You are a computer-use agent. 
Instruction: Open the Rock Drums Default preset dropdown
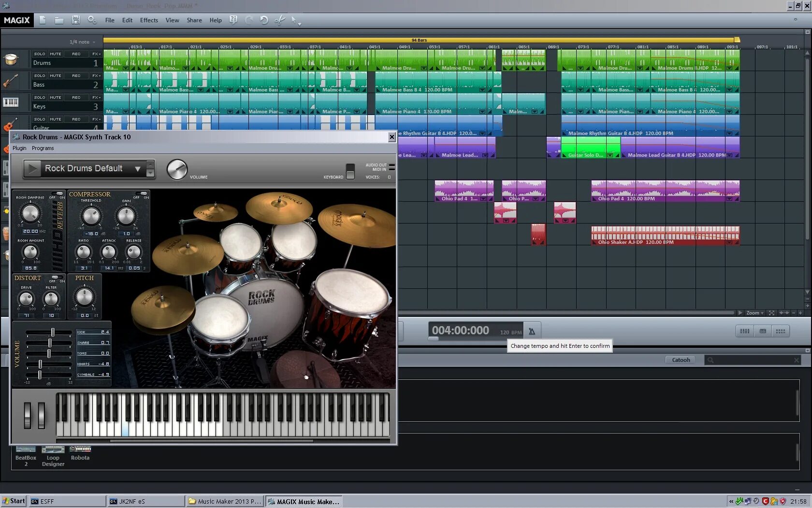point(138,168)
